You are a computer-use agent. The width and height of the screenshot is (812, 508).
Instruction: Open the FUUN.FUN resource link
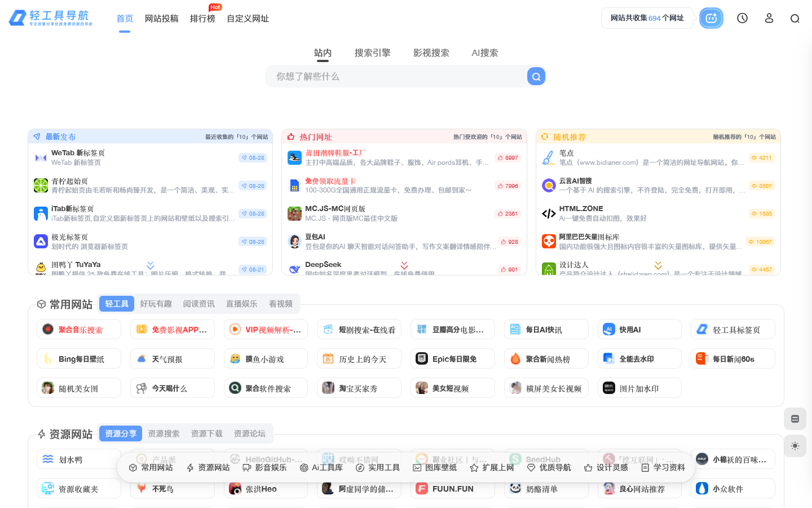[x=453, y=489]
